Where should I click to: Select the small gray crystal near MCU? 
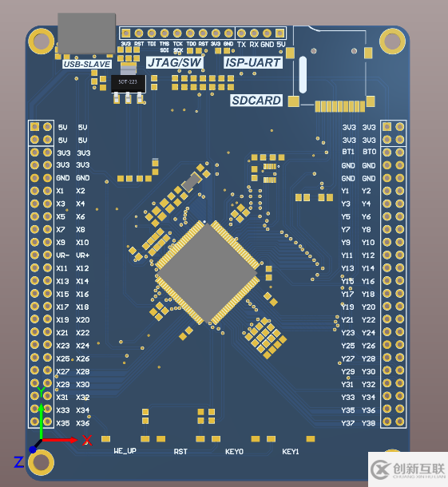click(x=192, y=182)
